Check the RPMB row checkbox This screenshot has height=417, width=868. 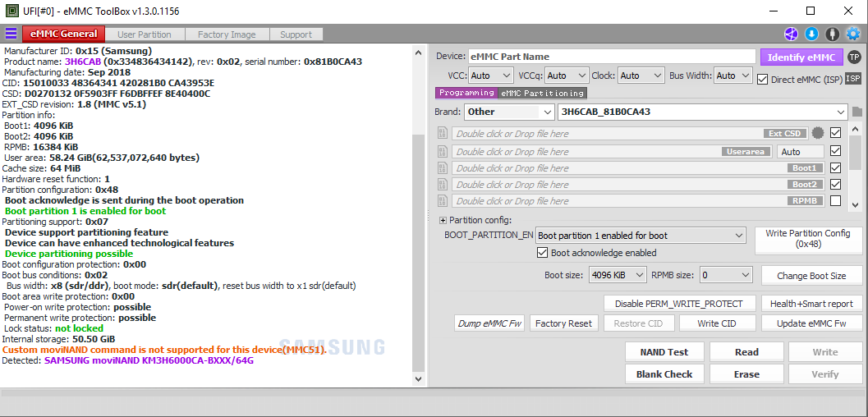[x=835, y=201]
